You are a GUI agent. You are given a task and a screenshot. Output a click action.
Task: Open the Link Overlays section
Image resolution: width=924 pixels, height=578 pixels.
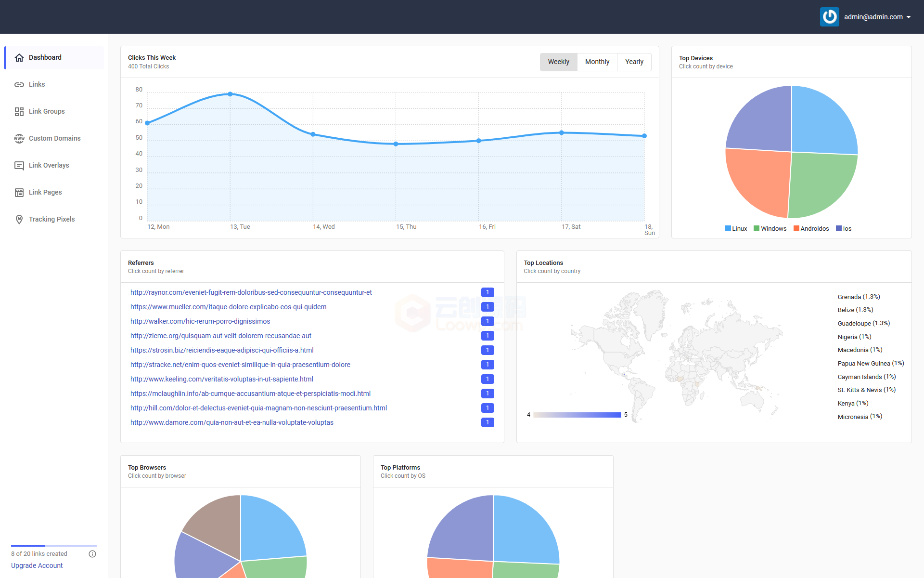tap(54, 166)
